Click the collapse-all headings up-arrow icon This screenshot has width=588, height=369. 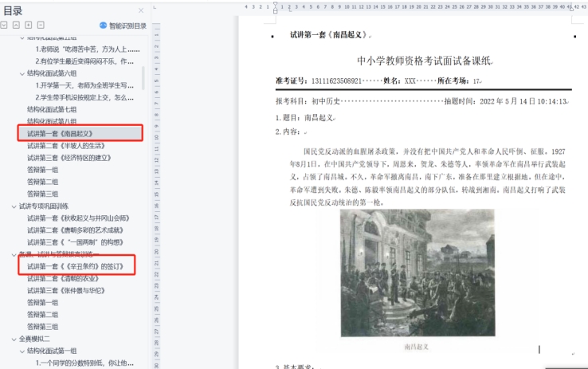tap(16, 26)
